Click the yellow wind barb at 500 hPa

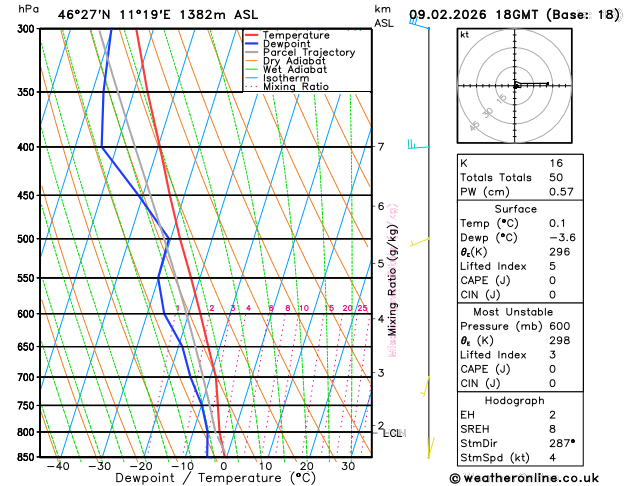tap(420, 241)
